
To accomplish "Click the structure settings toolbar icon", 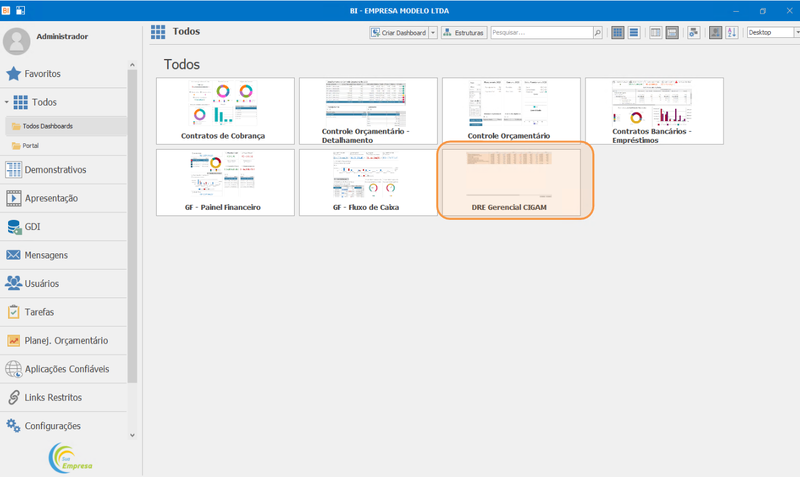I will 693,33.
